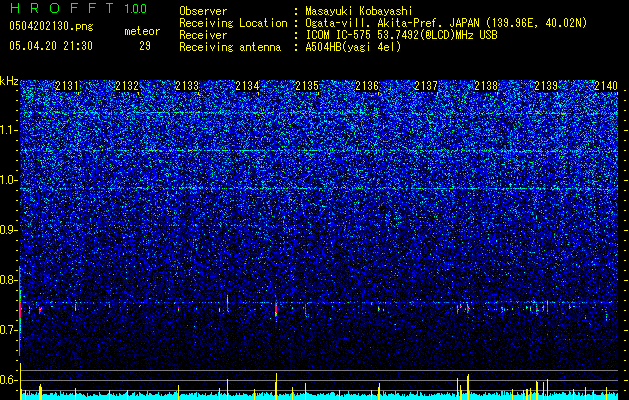Click the meteor count value 29
Screen dimensions: 629x400
[x=145, y=46]
